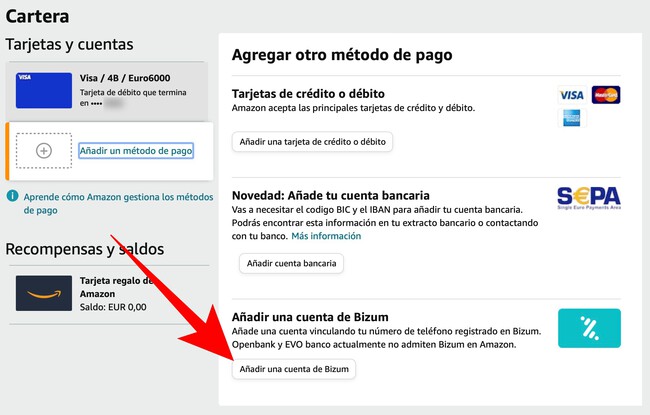Click the SEPA logo
Image resolution: width=650 pixels, height=415 pixels.
click(x=588, y=198)
